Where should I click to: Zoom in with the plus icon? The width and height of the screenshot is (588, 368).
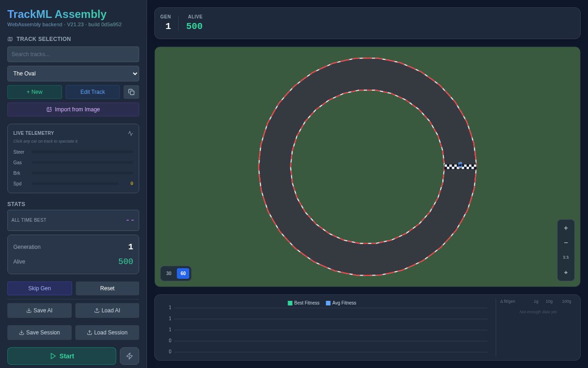pyautogui.click(x=566, y=228)
